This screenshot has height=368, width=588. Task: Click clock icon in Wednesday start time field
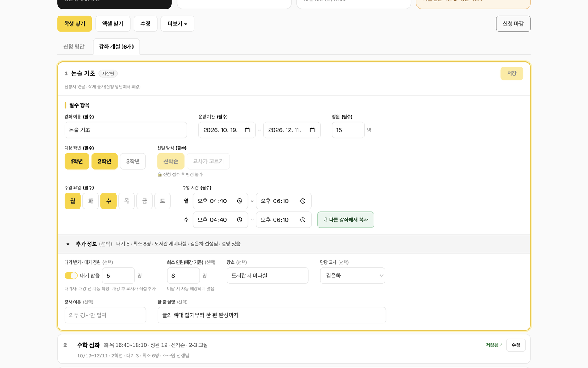click(x=240, y=220)
